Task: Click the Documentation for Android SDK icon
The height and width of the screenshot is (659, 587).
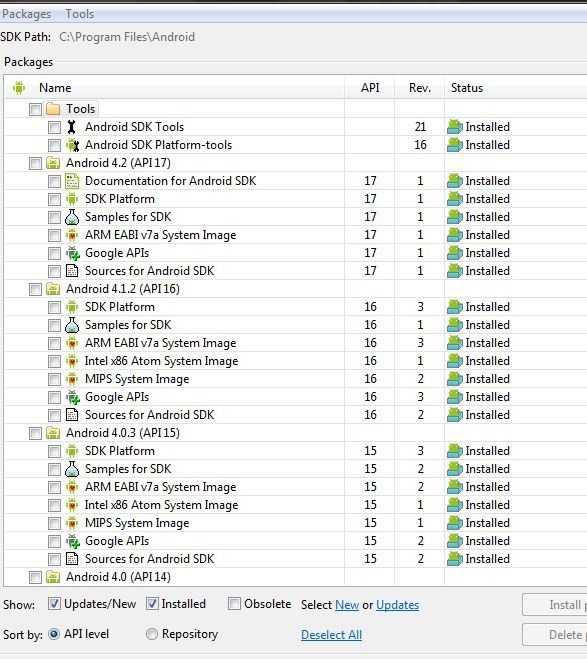Action: pos(72,181)
